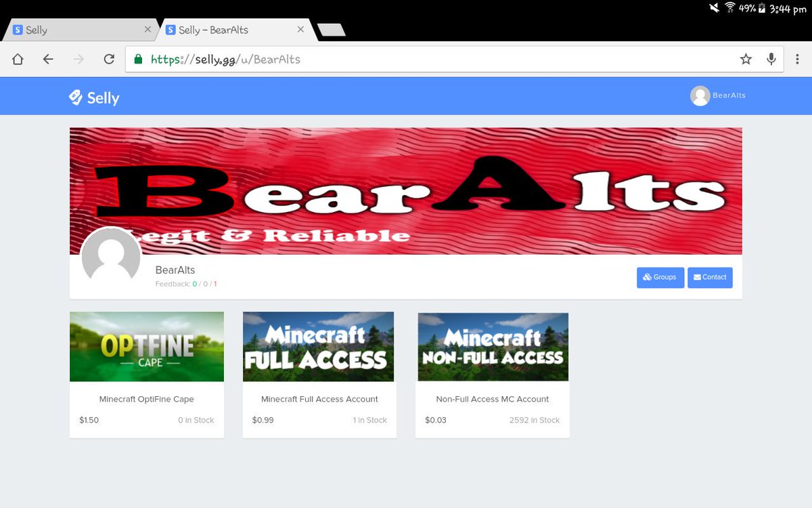Open a new browser tab
The width and height of the screenshot is (812, 508).
click(x=332, y=30)
